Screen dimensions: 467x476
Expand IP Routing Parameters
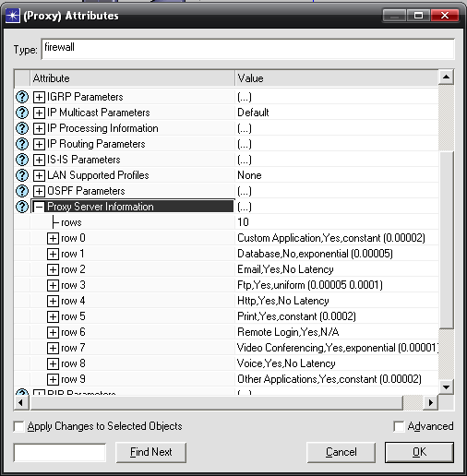pos(39,144)
